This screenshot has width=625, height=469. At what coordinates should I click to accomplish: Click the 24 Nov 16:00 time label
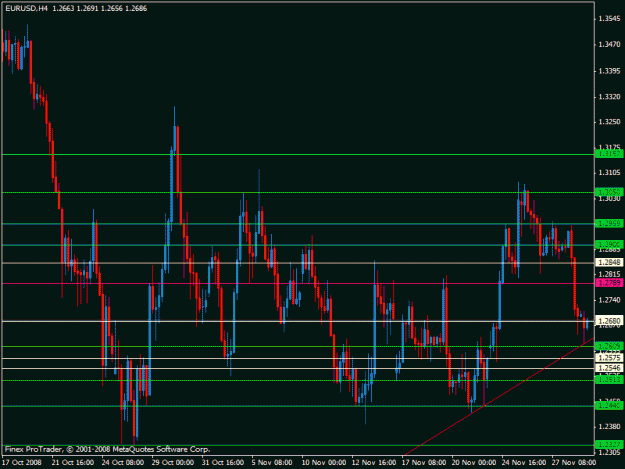tap(524, 463)
